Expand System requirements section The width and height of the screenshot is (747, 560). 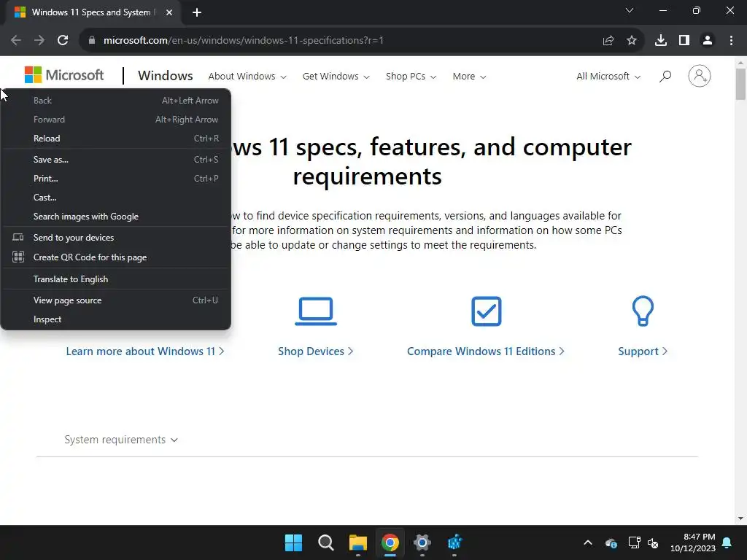pyautogui.click(x=121, y=440)
